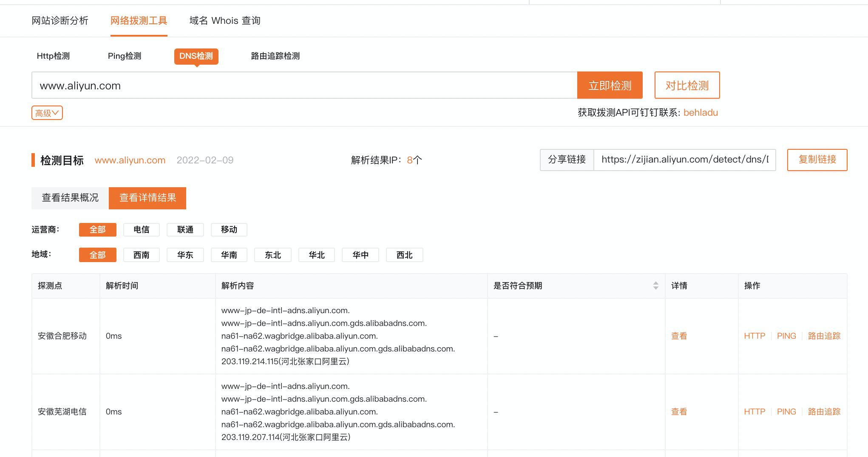Click the 立即检测 button
The image size is (868, 457).
click(x=610, y=85)
